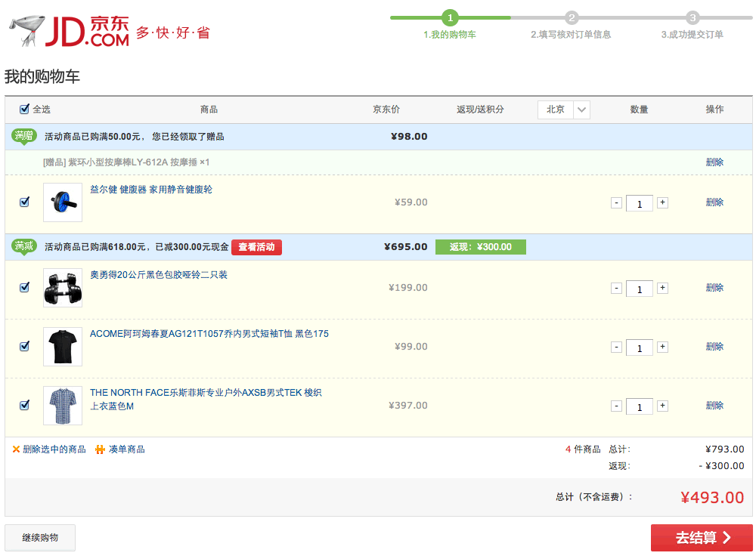Delete the free gift 按摩棒 row
The height and width of the screenshot is (559, 756).
[714, 162]
